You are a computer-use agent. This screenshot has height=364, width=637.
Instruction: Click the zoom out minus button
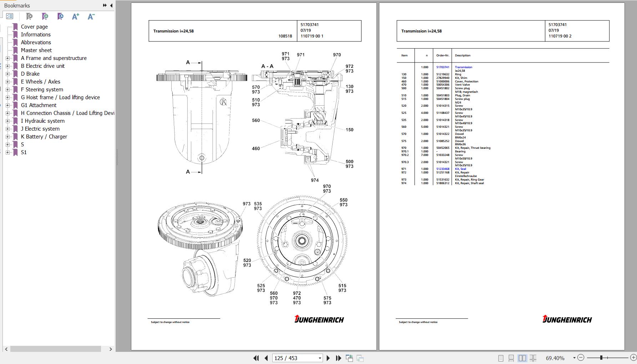(581, 358)
